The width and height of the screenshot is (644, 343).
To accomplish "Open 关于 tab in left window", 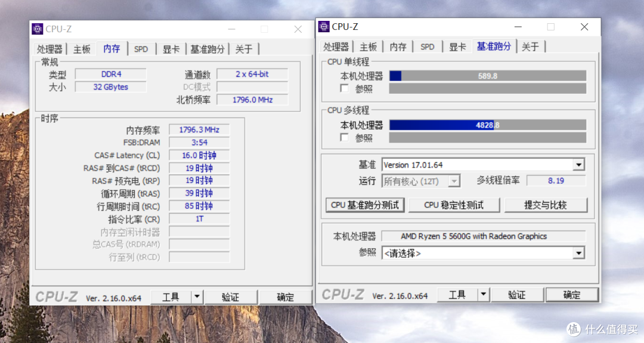I will click(x=243, y=50).
